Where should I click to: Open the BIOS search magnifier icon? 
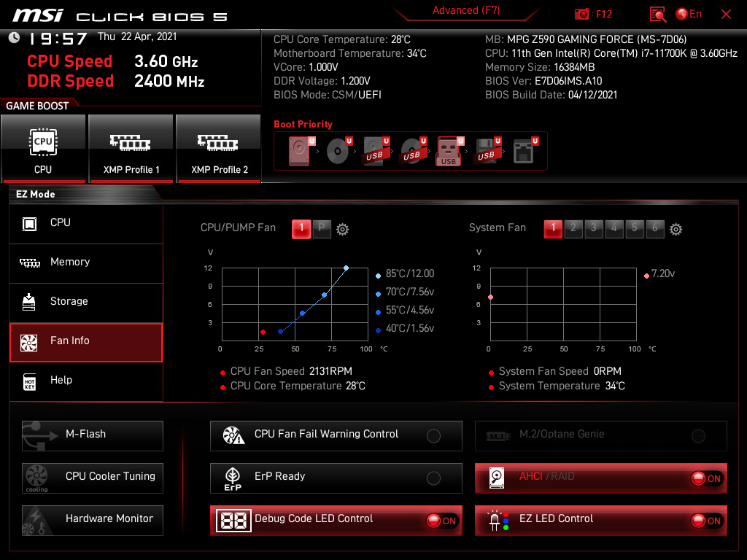[x=658, y=15]
